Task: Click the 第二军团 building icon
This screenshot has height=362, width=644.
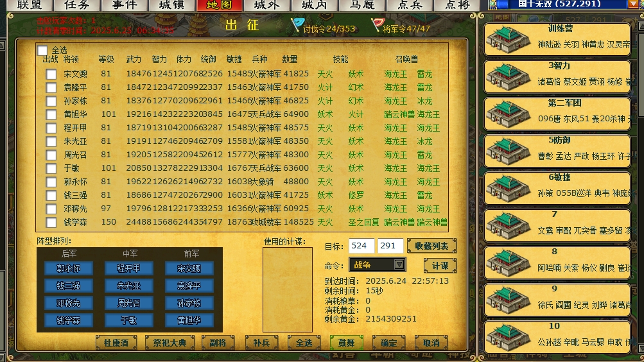Action: 509,114
